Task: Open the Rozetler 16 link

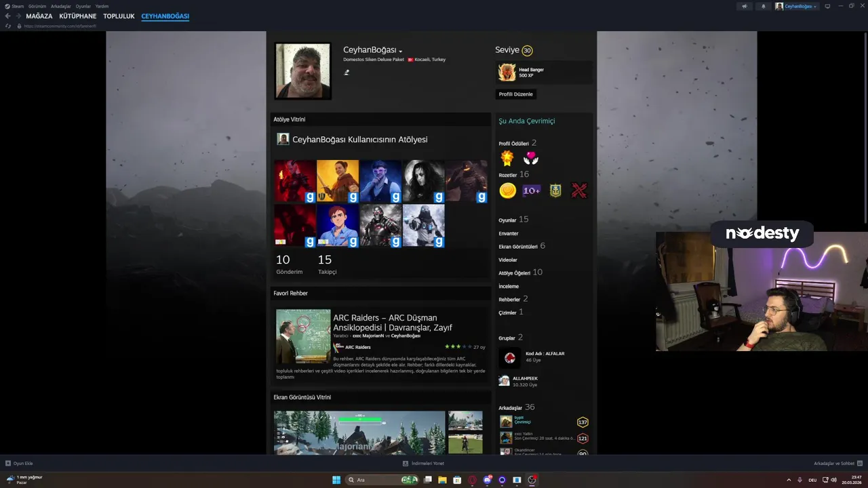Action: pos(513,175)
